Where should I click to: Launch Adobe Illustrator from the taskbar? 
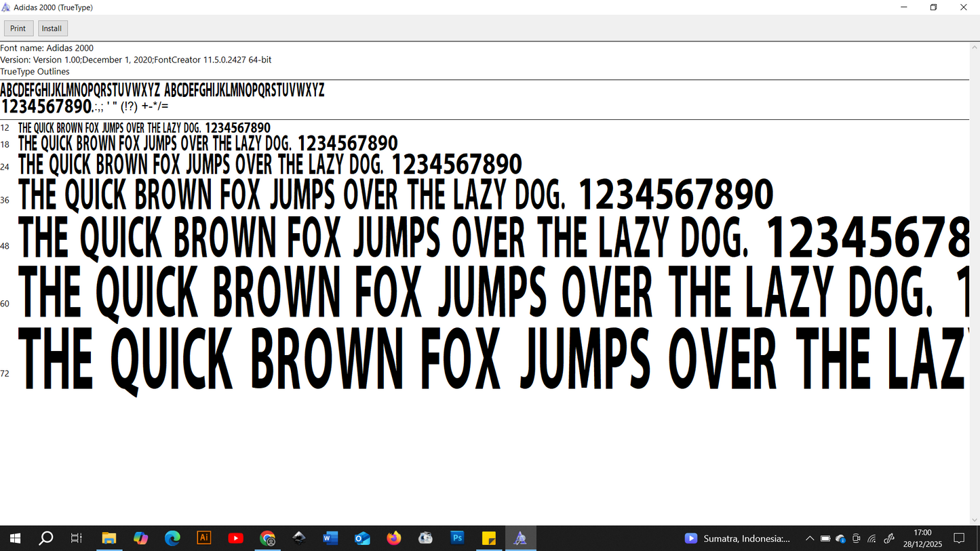(x=203, y=538)
